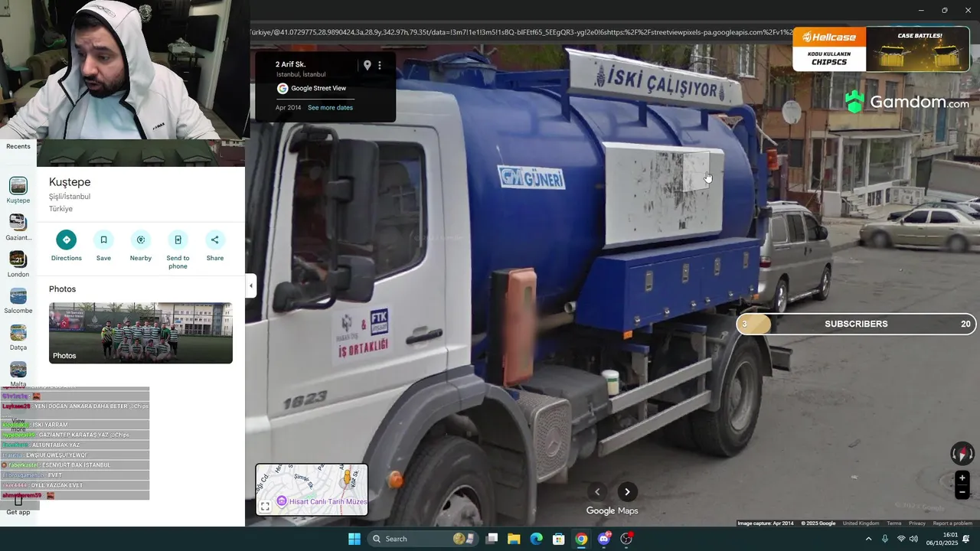Go to next Street View image

point(627,492)
